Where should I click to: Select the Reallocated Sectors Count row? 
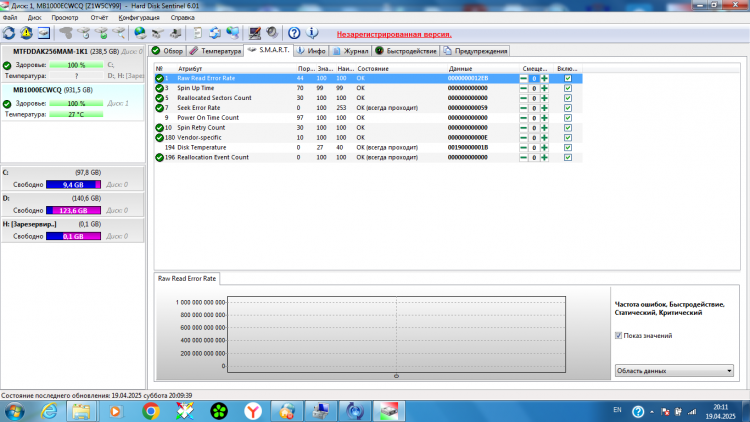[368, 98]
